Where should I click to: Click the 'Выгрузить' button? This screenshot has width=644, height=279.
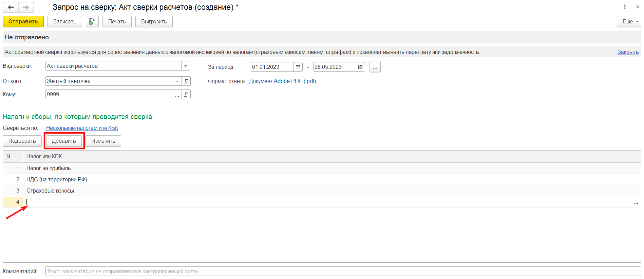(154, 22)
